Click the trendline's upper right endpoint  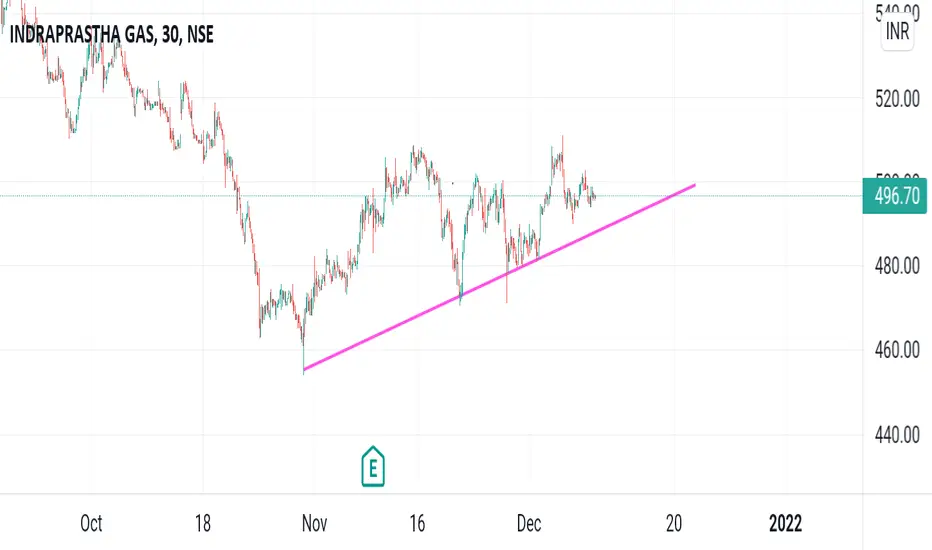(x=694, y=186)
